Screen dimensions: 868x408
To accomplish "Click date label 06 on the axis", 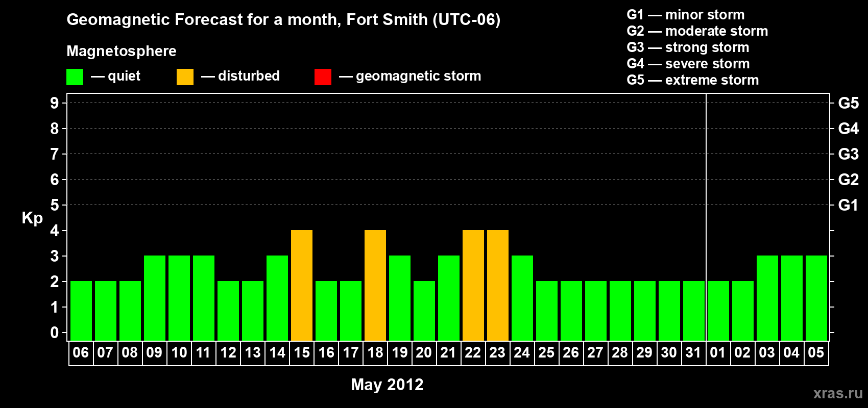I will pyautogui.click(x=81, y=353).
